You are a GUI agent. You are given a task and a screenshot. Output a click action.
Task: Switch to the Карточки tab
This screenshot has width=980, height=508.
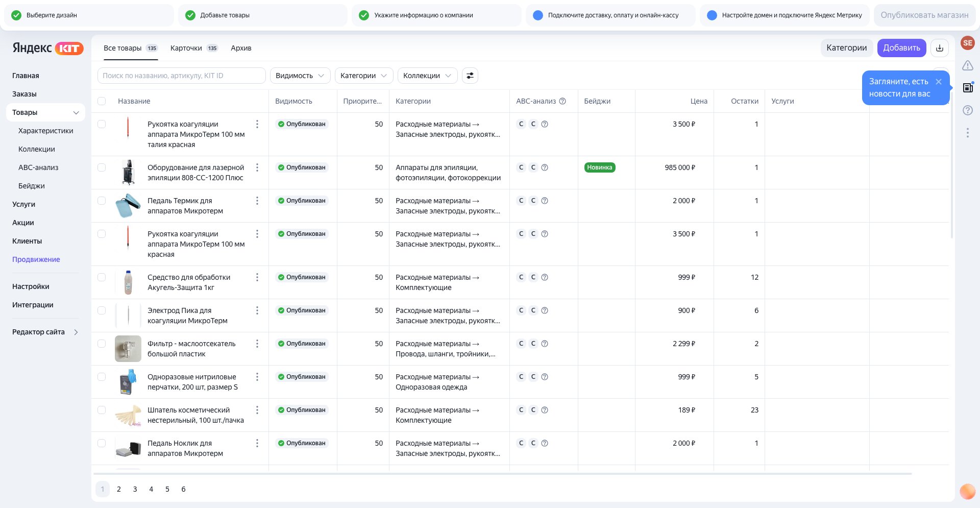(194, 48)
